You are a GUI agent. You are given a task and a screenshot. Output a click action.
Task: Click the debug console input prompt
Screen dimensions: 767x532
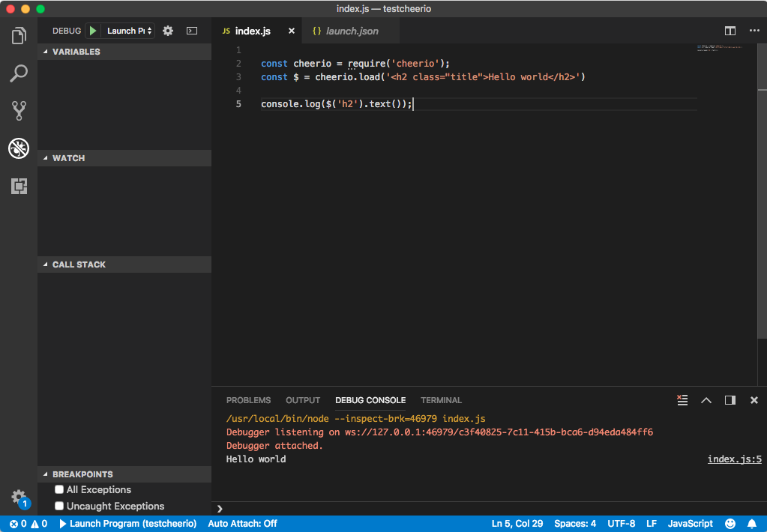489,509
